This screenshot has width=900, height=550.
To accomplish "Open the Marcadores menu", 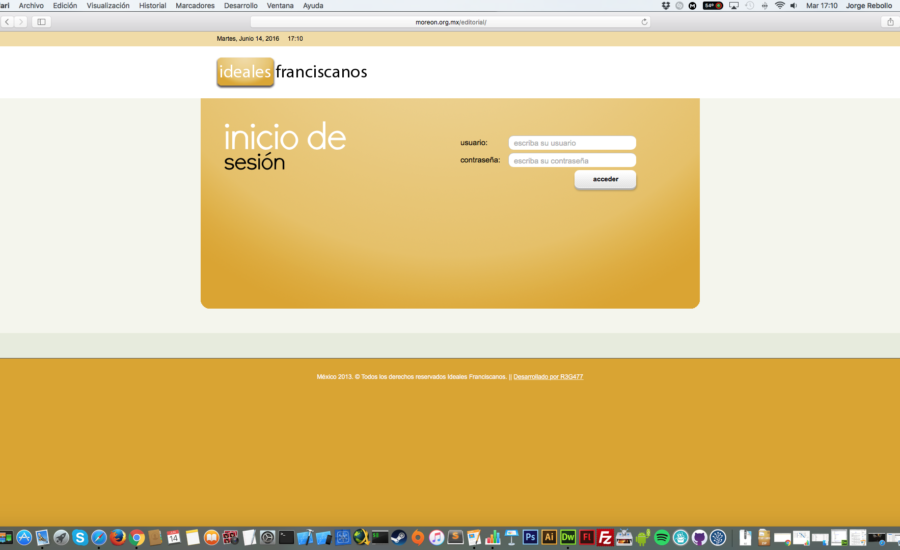I will (x=195, y=6).
